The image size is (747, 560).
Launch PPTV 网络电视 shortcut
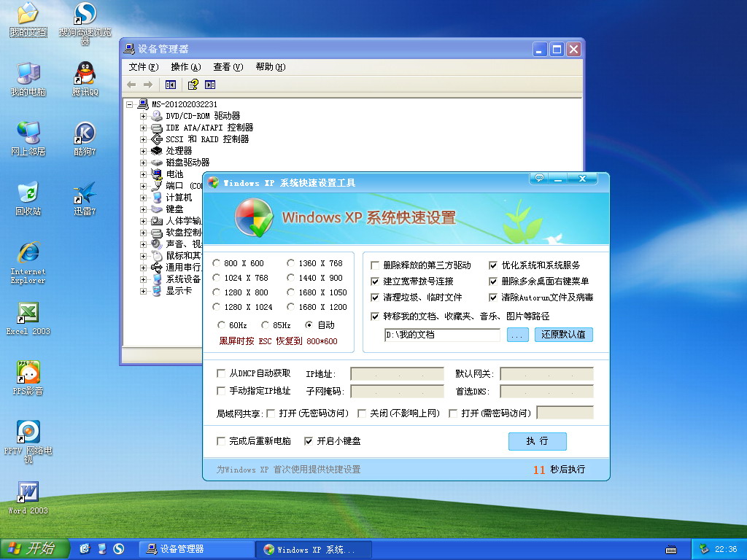point(28,442)
